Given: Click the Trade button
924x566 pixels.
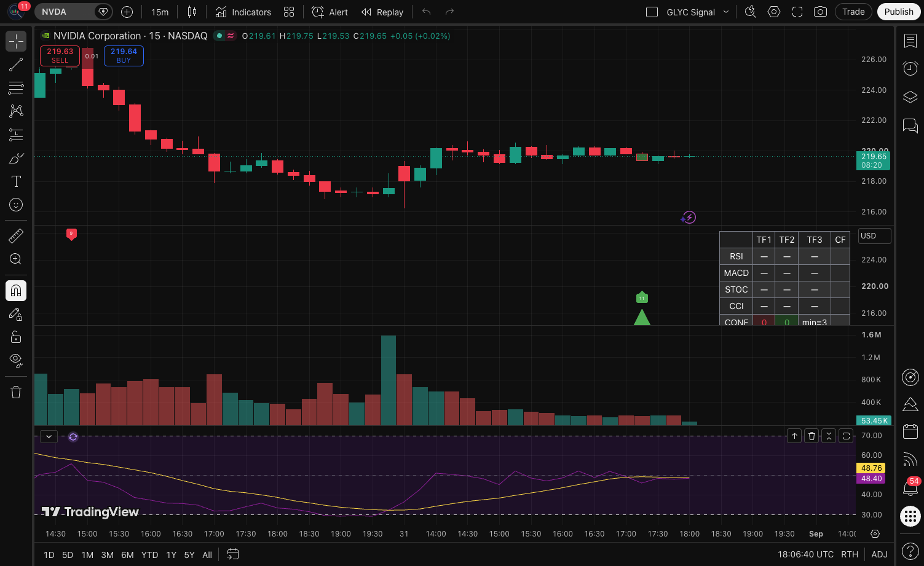Looking at the screenshot, I should tap(853, 12).
